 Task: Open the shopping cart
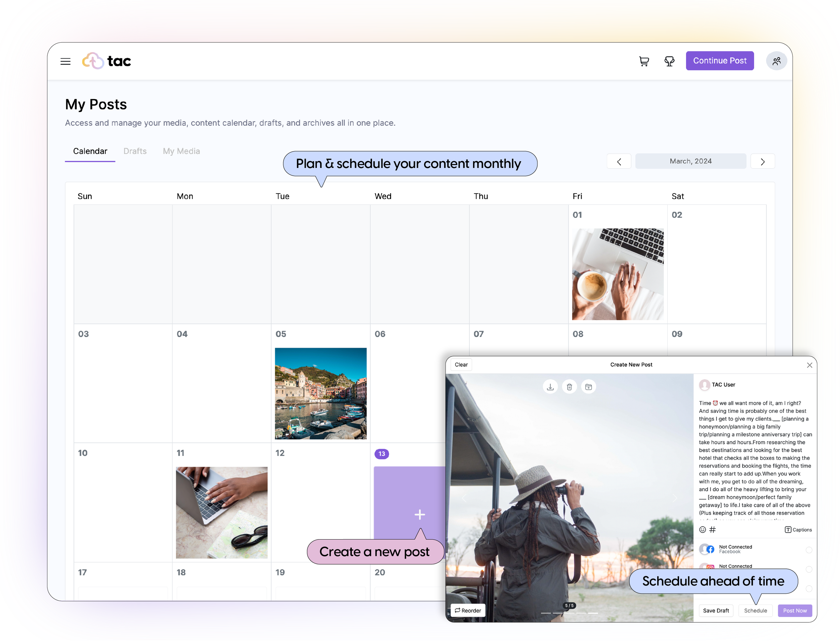point(644,61)
